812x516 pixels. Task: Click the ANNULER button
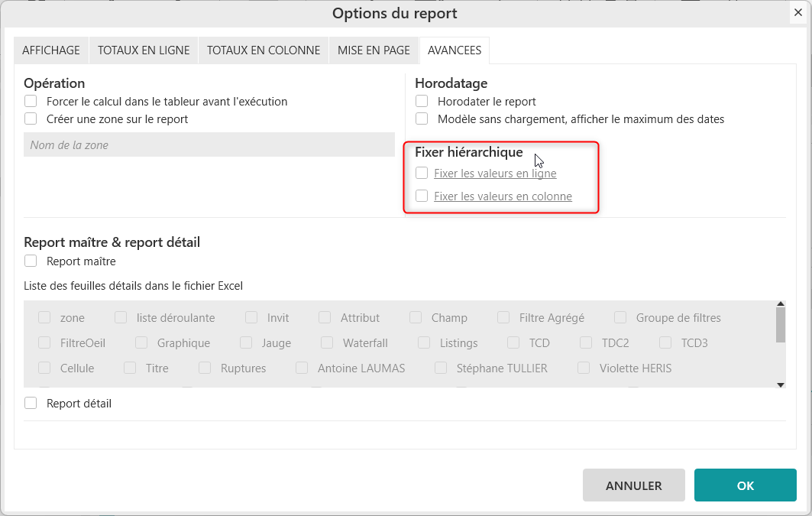coord(633,485)
